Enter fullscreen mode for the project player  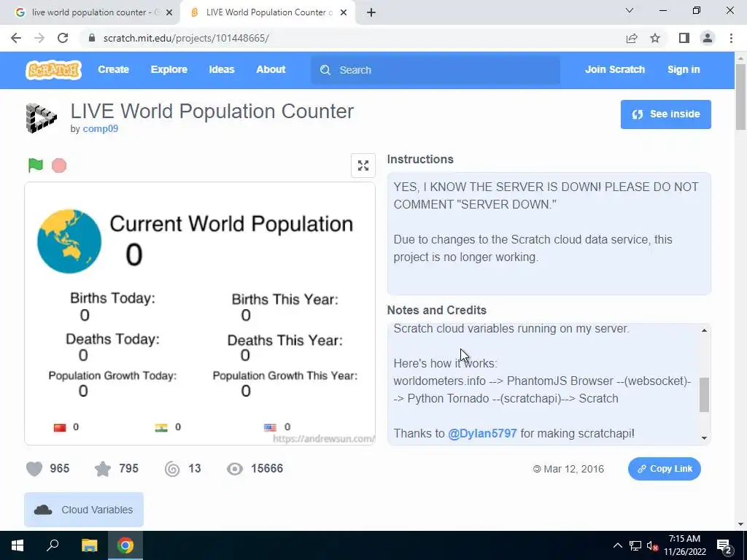point(363,166)
